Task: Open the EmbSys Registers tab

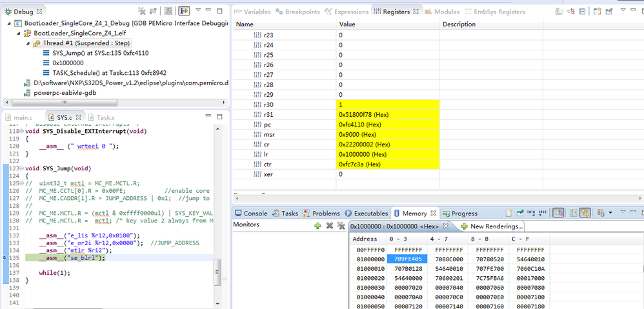Action: pos(494,12)
